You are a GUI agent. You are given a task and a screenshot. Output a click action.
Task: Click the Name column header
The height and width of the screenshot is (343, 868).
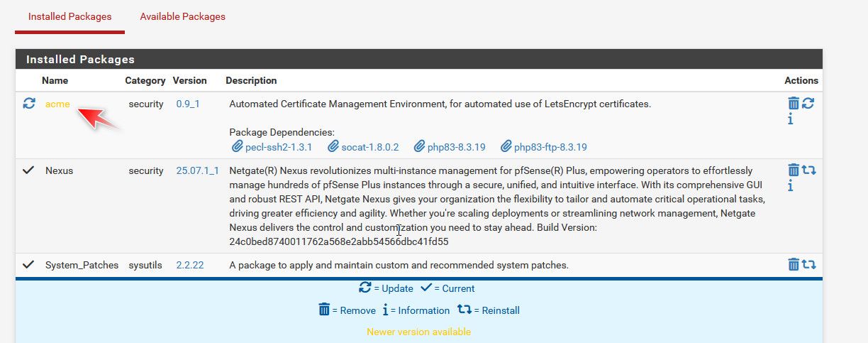[55, 80]
